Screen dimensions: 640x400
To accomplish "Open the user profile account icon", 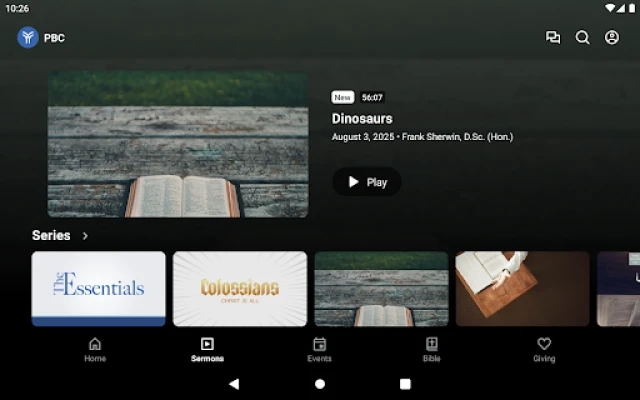I will pyautogui.click(x=612, y=38).
